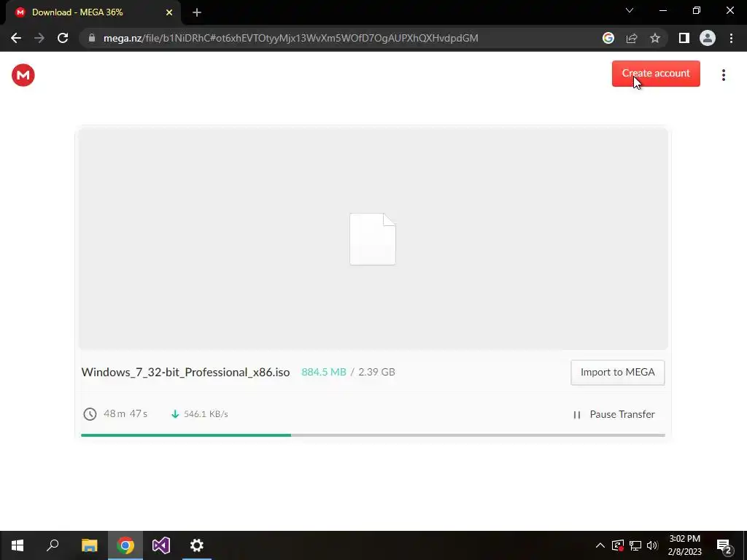This screenshot has width=747, height=560.
Task: Open Visual Studio from taskbar
Action: [161, 545]
